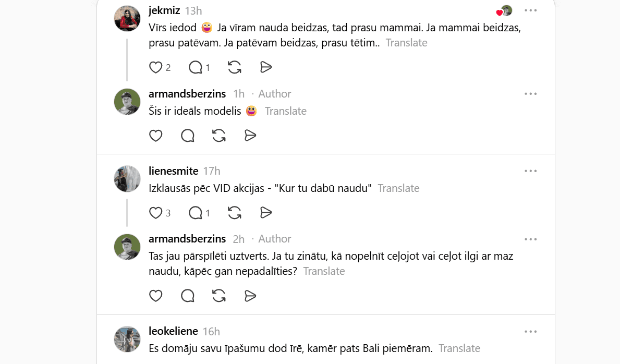View who liked jekmiz's comment via the heart avatar
Screen dimensions: 620x364
tap(504, 11)
